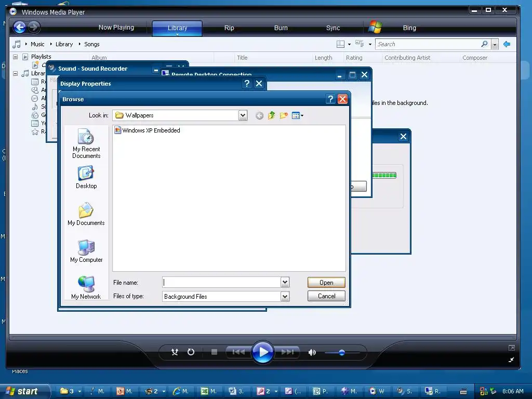Click the Open button
This screenshot has height=399, width=532.
pyautogui.click(x=326, y=282)
